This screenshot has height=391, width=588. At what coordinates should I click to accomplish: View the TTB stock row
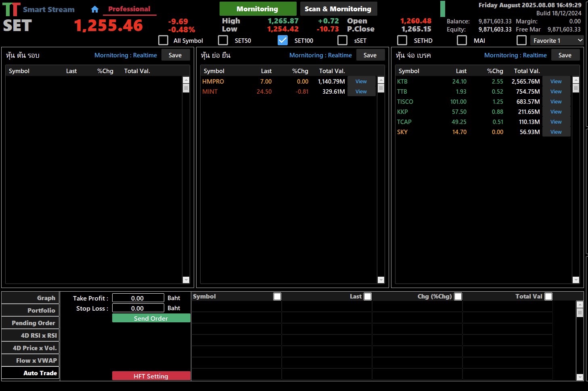click(x=556, y=92)
